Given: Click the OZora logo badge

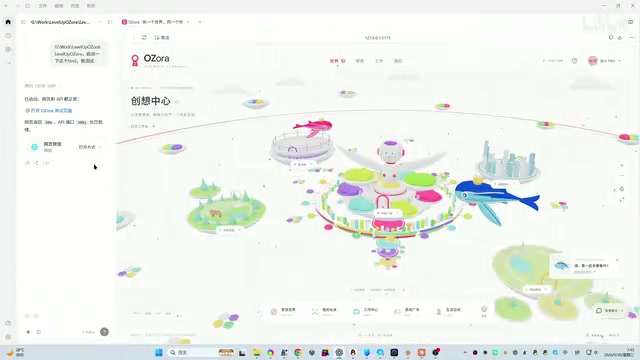Looking at the screenshot, I should click(x=135, y=60).
